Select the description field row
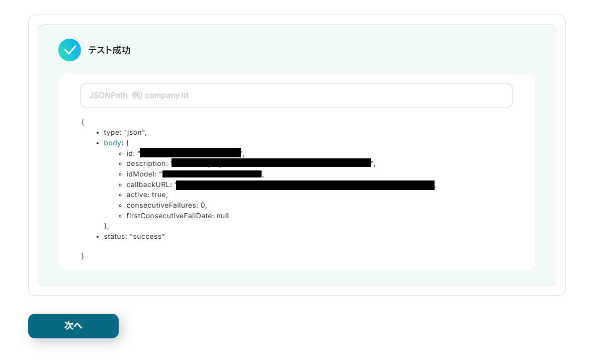The height and width of the screenshot is (364, 595). (251, 163)
